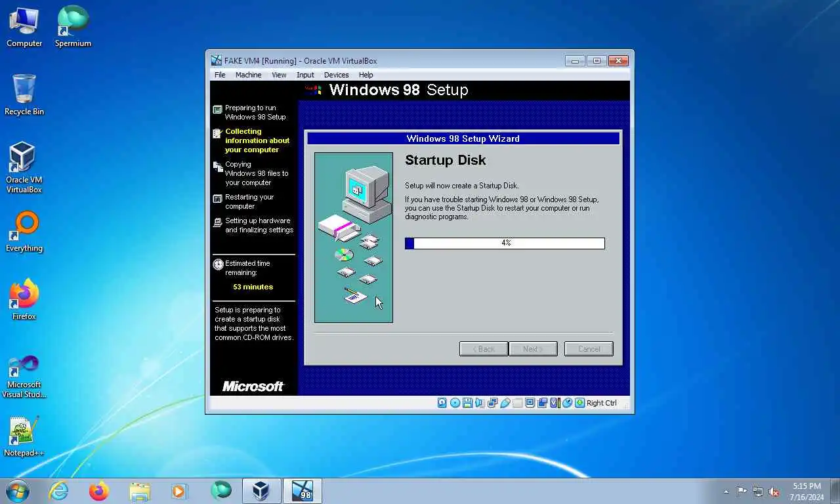Open the View menu in VirtualBox

click(279, 75)
